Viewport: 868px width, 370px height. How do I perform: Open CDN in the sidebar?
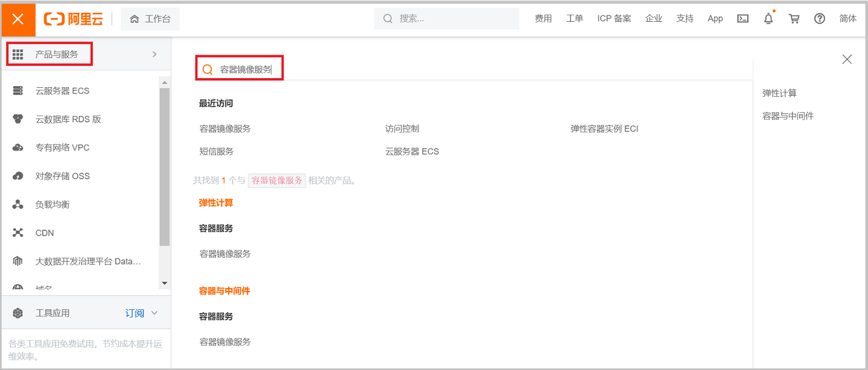tap(45, 233)
